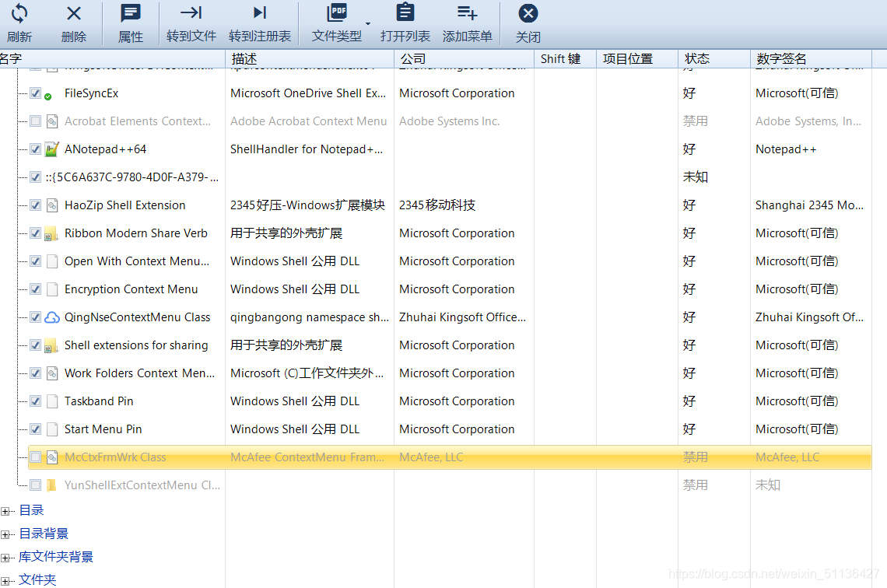Click the Go to Registry (转到注册表) icon
This screenshot has width=887, height=588.
coord(260,12)
